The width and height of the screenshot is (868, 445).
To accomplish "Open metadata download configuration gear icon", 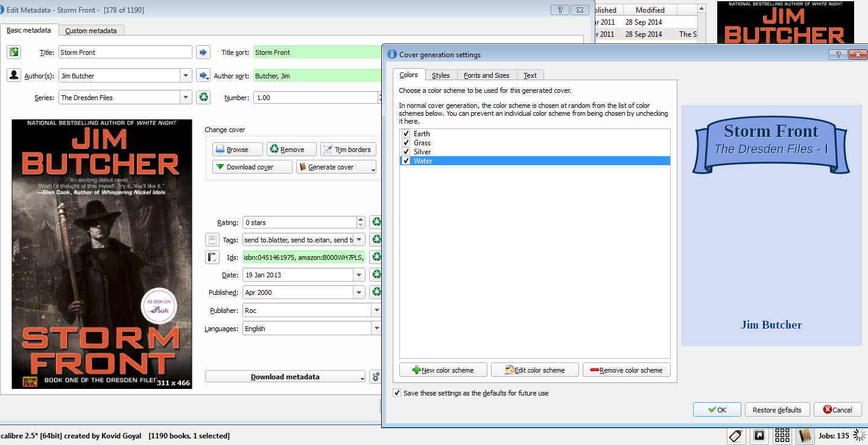I will tap(376, 377).
